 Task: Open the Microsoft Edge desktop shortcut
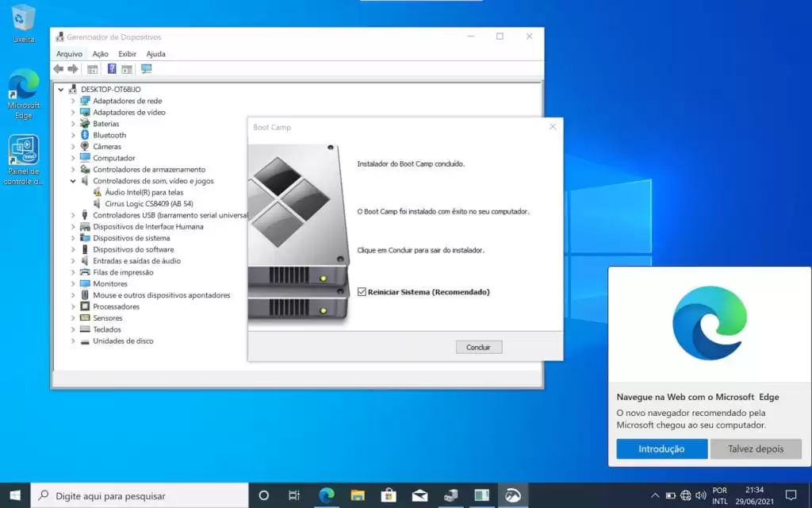pos(23,94)
